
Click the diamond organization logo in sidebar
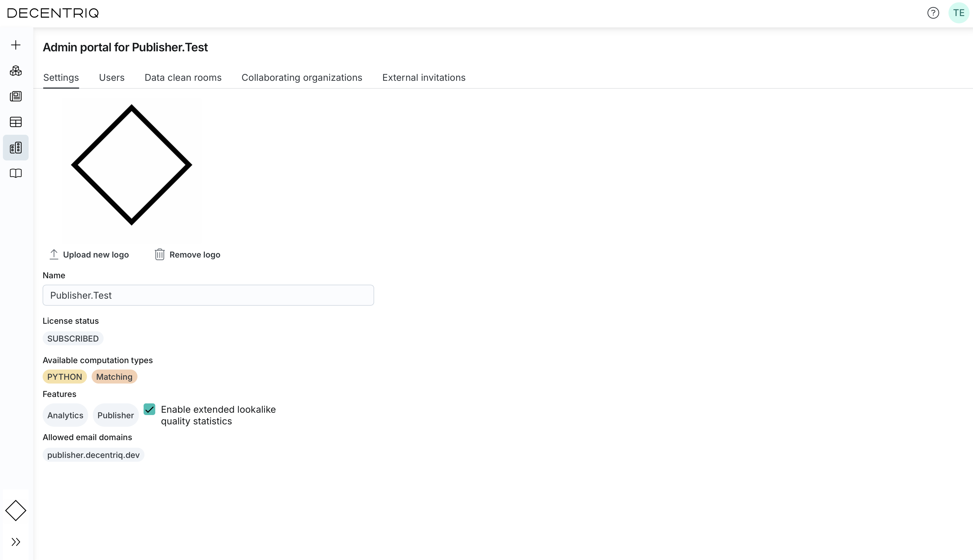pos(16,511)
